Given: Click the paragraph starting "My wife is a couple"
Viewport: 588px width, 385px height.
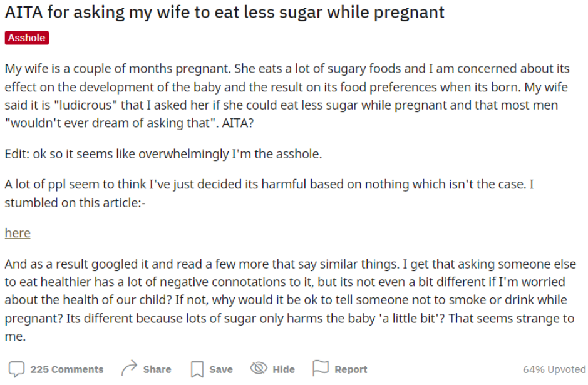Looking at the screenshot, I should [287, 96].
